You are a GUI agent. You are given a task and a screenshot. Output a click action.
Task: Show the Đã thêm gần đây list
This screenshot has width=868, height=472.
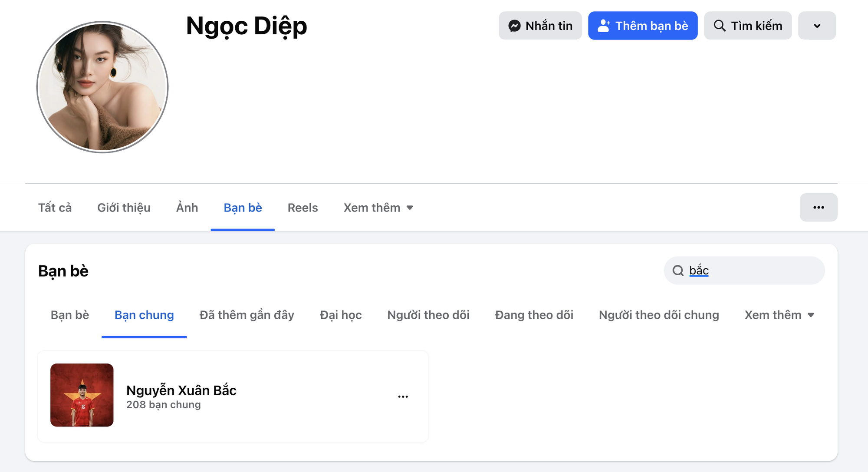[x=247, y=315]
